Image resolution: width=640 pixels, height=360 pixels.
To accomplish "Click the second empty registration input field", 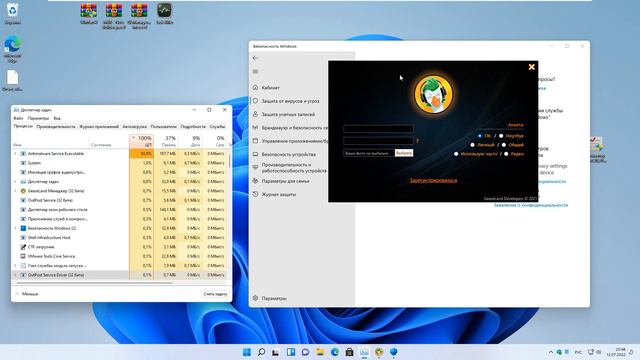I will (378, 141).
